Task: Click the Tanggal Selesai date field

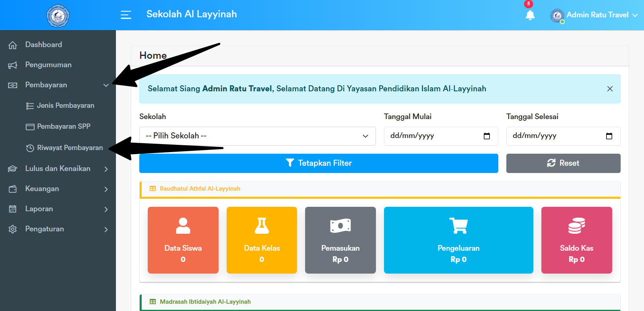Action: click(563, 136)
